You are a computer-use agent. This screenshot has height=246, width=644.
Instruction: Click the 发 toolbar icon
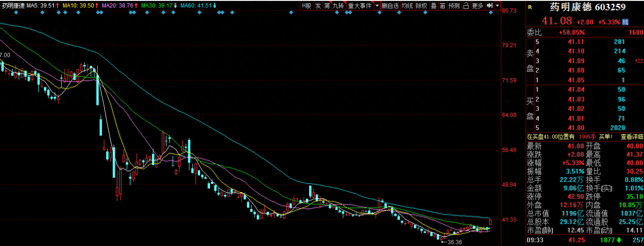[x=318, y=6]
